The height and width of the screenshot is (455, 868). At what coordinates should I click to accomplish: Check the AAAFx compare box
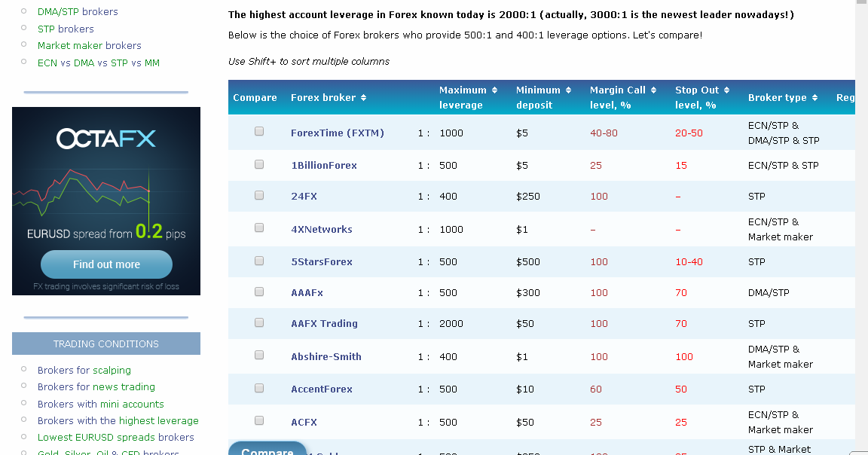click(259, 292)
